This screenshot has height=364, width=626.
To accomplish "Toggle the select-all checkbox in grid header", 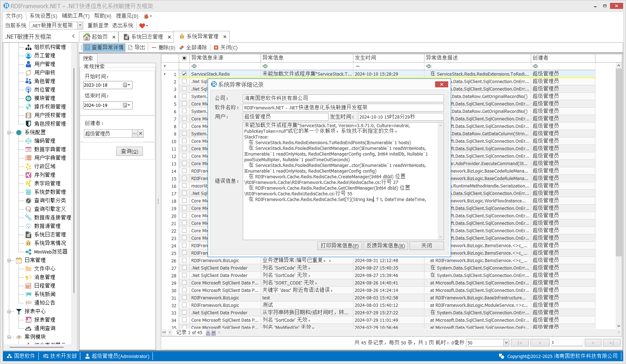I will click(x=184, y=58).
